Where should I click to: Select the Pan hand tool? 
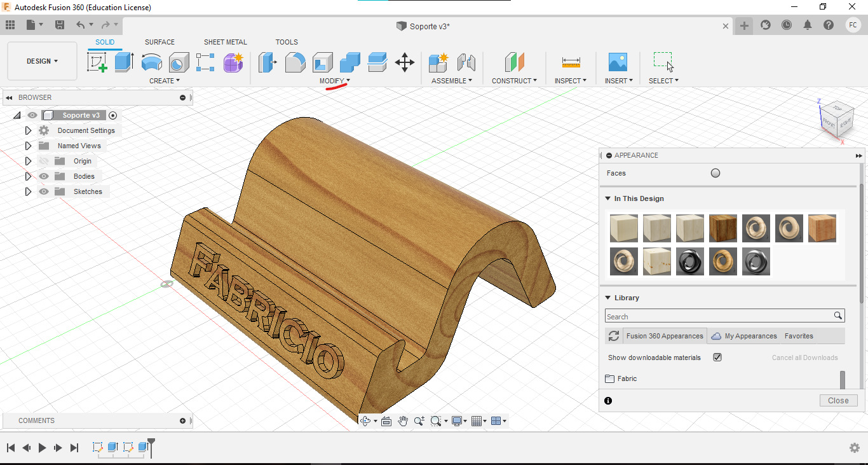tap(403, 421)
